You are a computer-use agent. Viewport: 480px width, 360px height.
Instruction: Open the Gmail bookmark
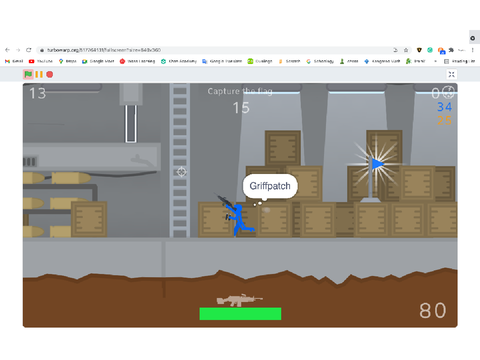click(x=14, y=61)
